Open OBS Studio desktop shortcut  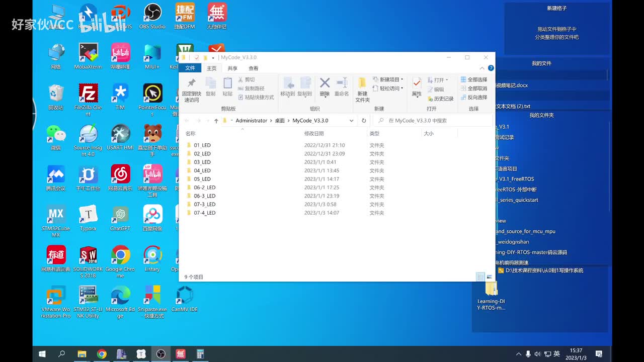pos(152,16)
